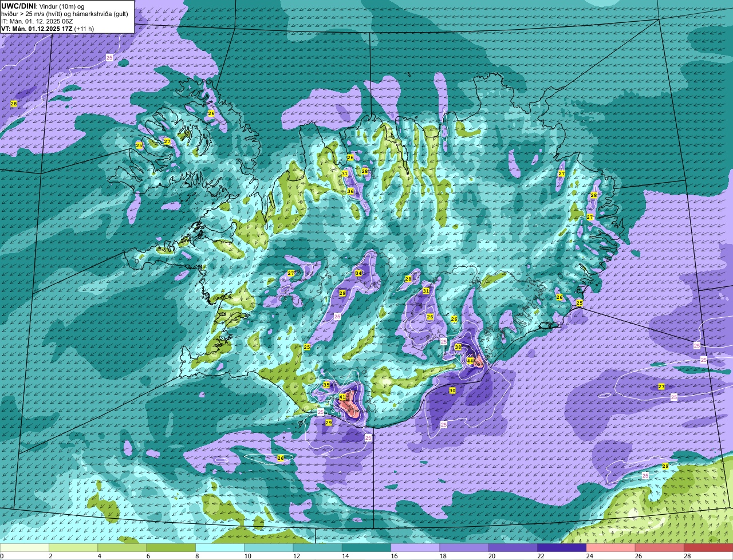733x560 pixels.
Task: Click the legend swatch between 0 and 2
Action: (25, 547)
